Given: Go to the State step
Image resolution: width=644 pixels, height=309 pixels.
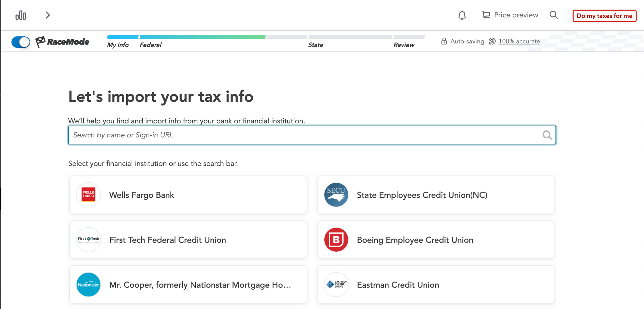Looking at the screenshot, I should pyautogui.click(x=316, y=45).
